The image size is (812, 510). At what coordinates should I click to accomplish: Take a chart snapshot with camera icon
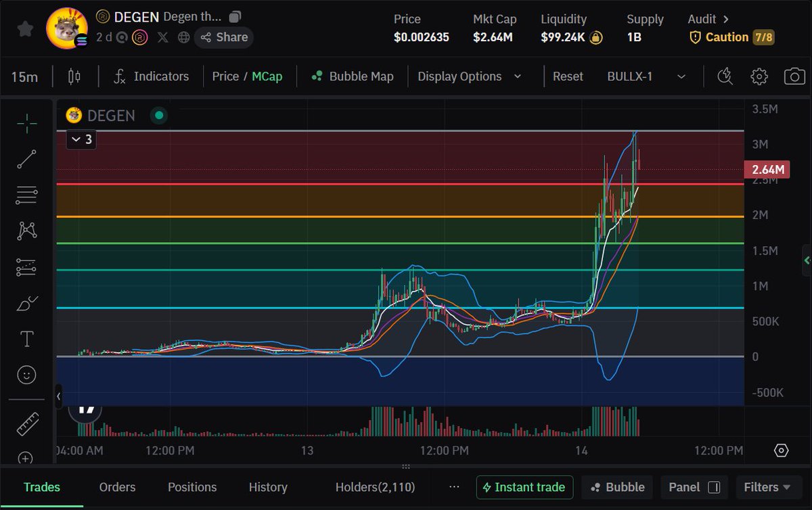pyautogui.click(x=794, y=76)
